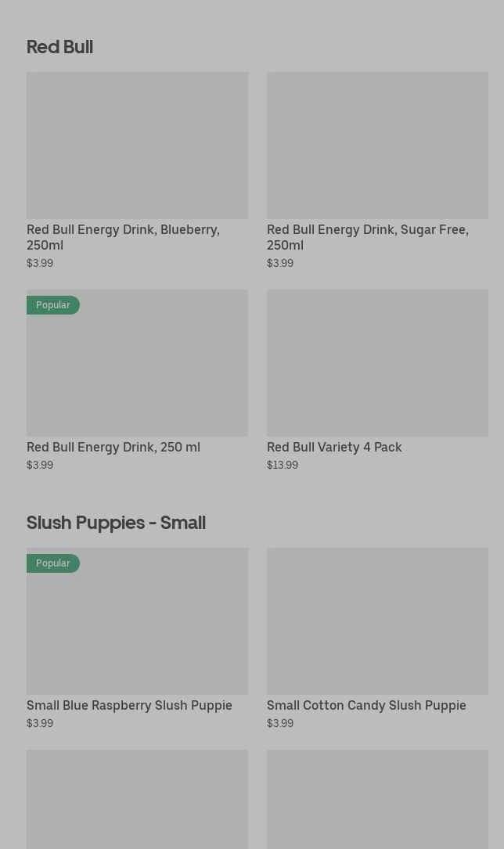The image size is (504, 849).
Task: Open the Red Bull Variety 4 Pack image
Action: point(377,363)
